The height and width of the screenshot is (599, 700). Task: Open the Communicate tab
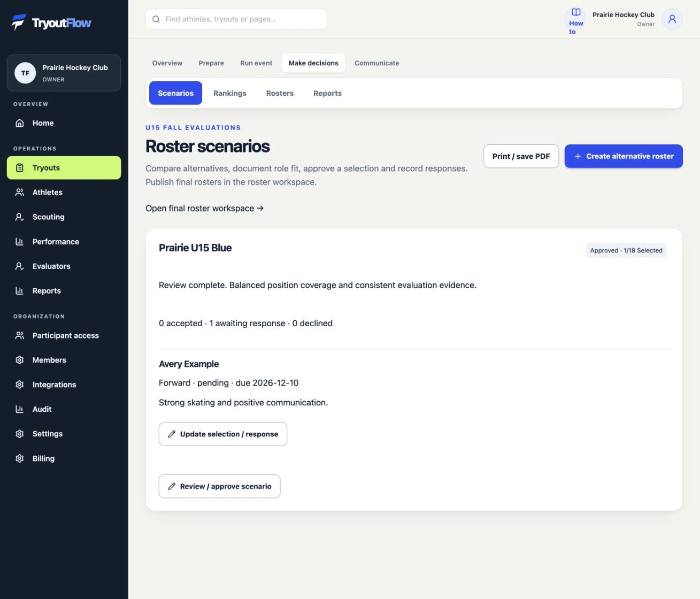[x=377, y=63]
